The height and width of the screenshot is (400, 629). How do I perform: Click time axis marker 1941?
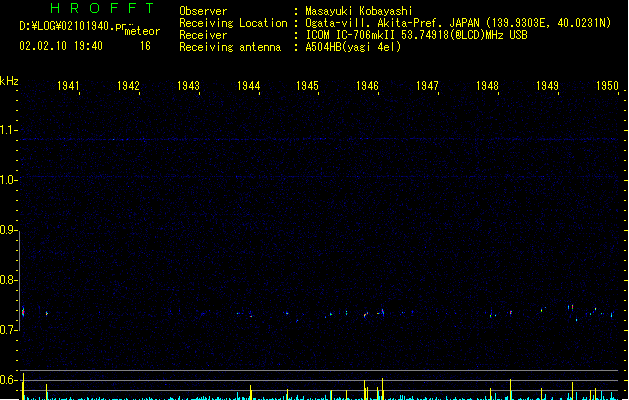tap(68, 86)
